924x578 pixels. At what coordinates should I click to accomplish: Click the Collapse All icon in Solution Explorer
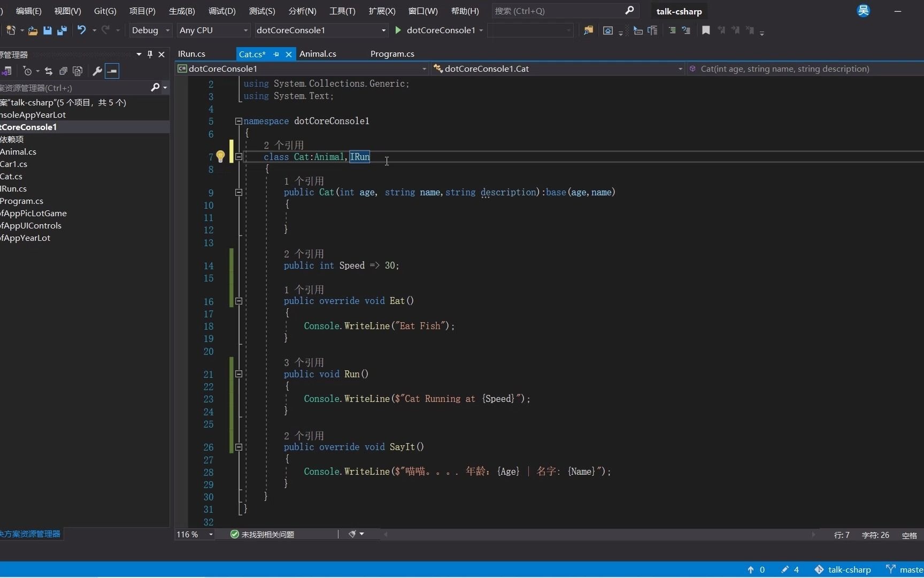(63, 71)
